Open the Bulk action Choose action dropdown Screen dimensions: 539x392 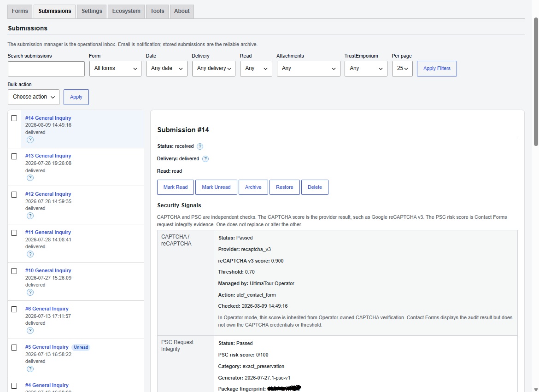click(x=33, y=97)
